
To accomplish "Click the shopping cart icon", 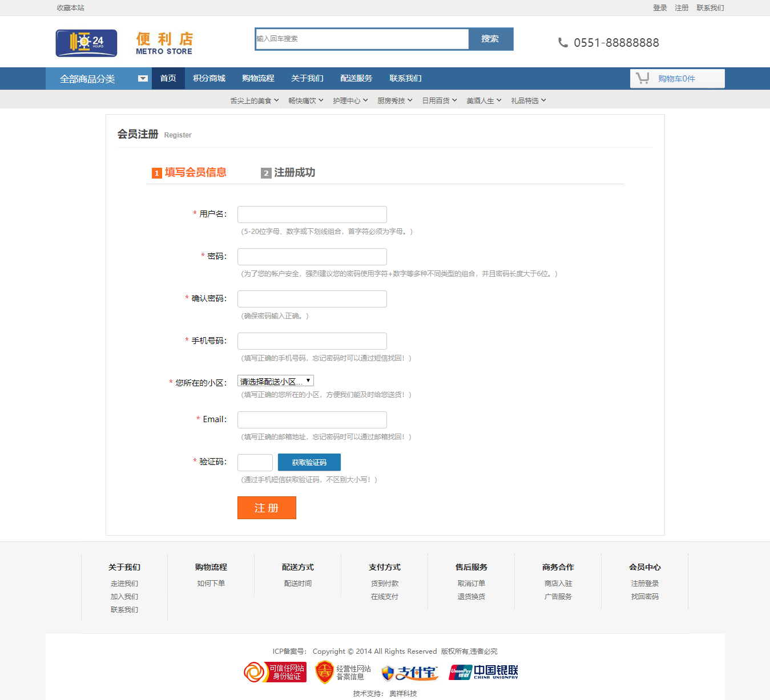I will pyautogui.click(x=643, y=78).
